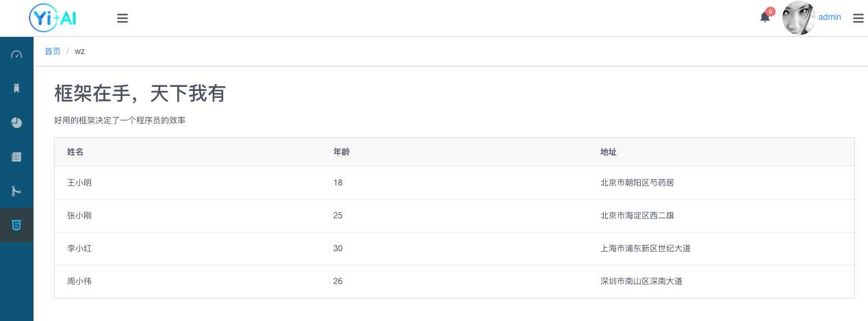Go to 首页 breadcrumb link
Image resolution: width=868 pixels, height=321 pixels.
tap(53, 51)
